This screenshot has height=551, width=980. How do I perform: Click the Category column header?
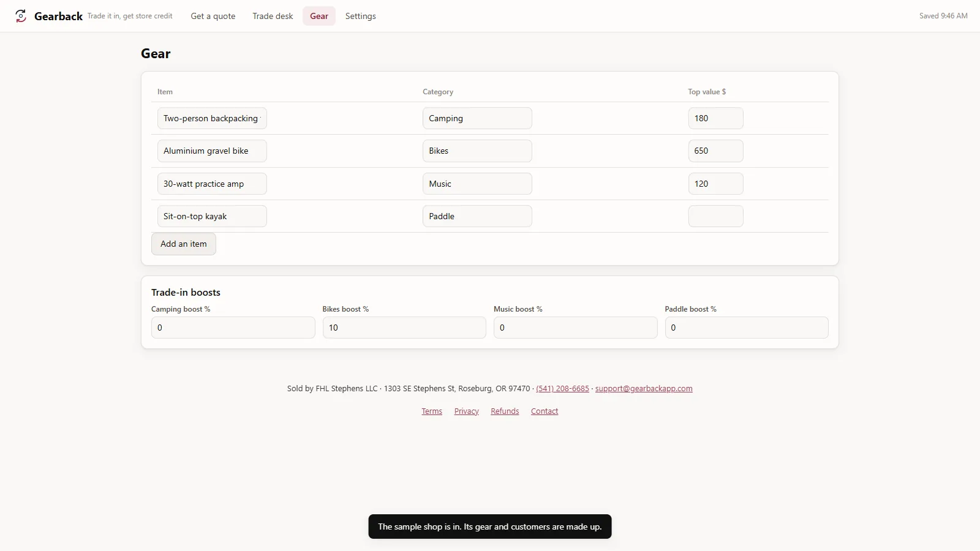click(438, 92)
